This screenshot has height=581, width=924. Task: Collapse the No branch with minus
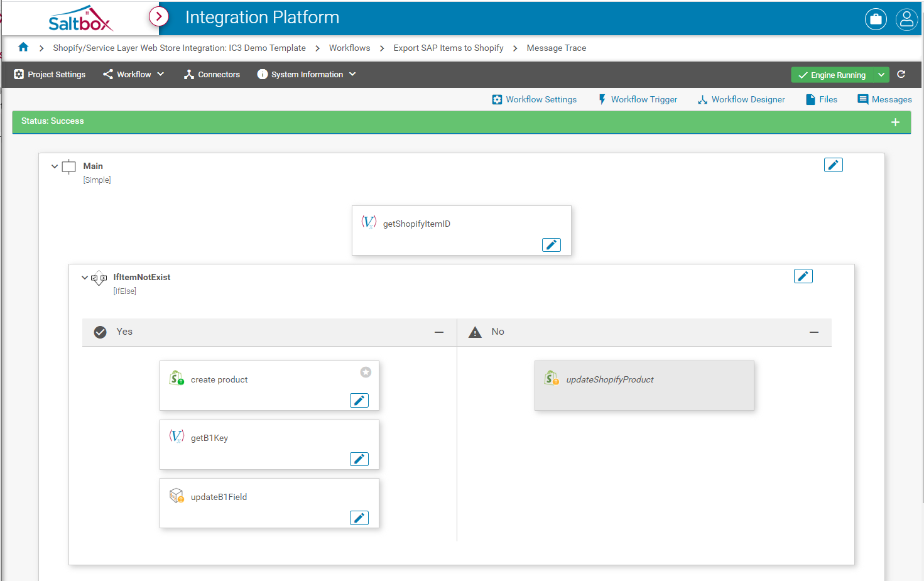814,332
